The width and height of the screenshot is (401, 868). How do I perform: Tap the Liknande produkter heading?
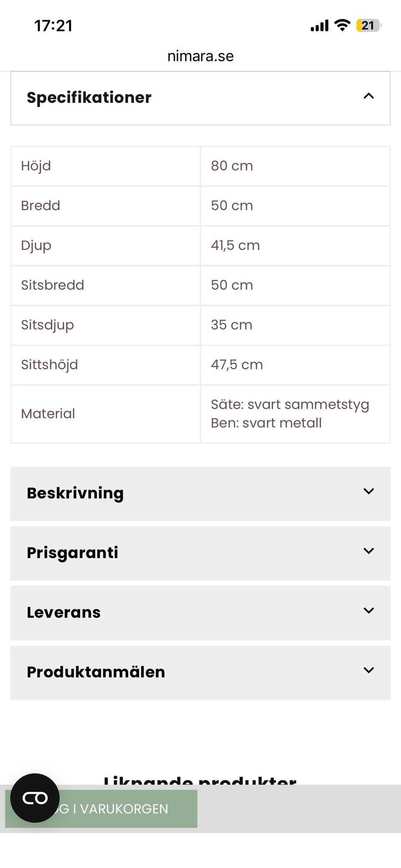tap(200, 779)
